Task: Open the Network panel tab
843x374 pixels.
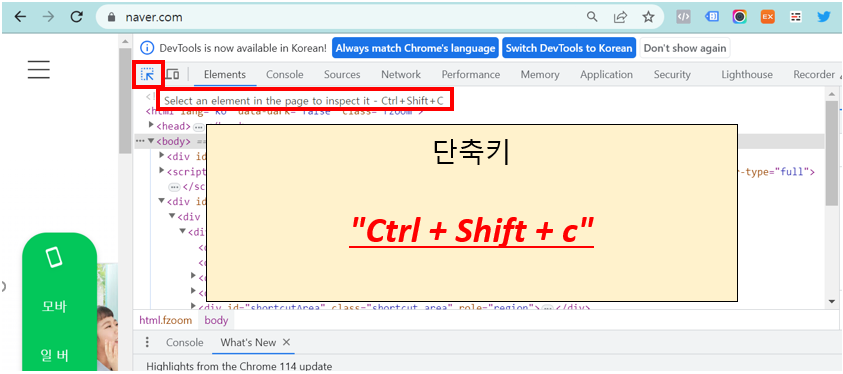Action: click(401, 75)
